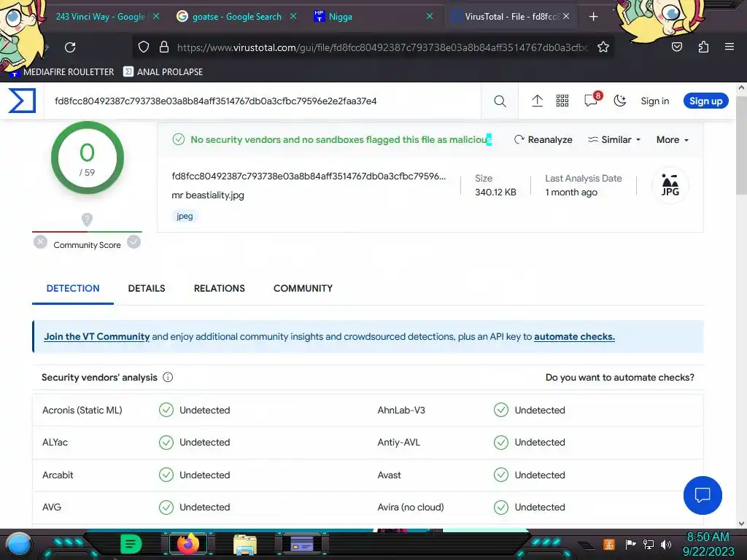Click the Acronis (Static ML) vendor name
Viewport: 747px width, 560px height.
pos(82,410)
